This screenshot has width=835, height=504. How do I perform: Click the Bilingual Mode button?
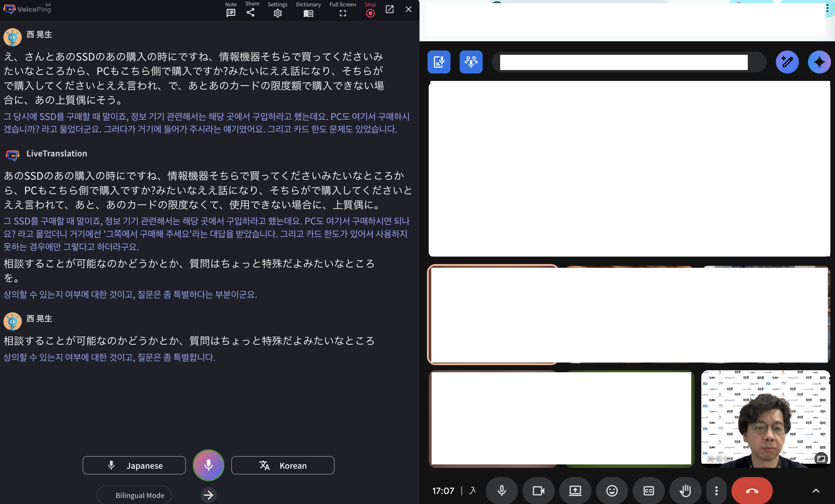pyautogui.click(x=134, y=495)
